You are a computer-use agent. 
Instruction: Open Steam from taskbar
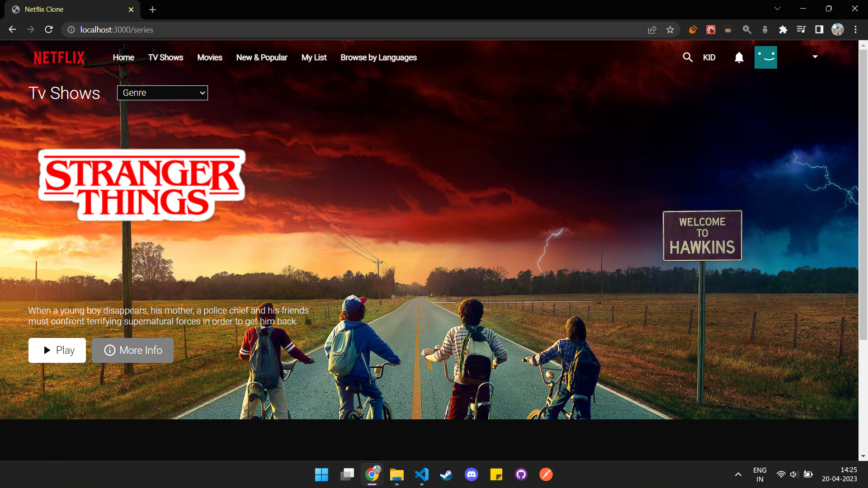[447, 474]
